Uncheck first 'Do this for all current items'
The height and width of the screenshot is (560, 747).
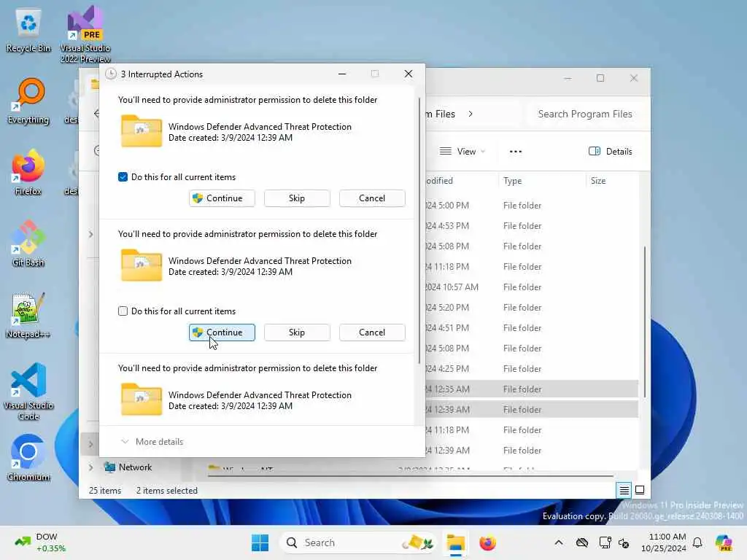(x=123, y=177)
